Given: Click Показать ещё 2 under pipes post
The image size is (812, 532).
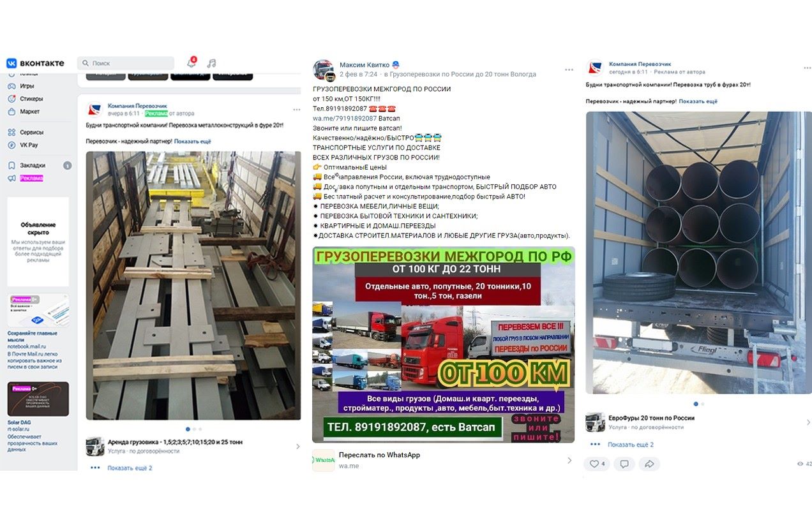Looking at the screenshot, I should [x=631, y=445].
